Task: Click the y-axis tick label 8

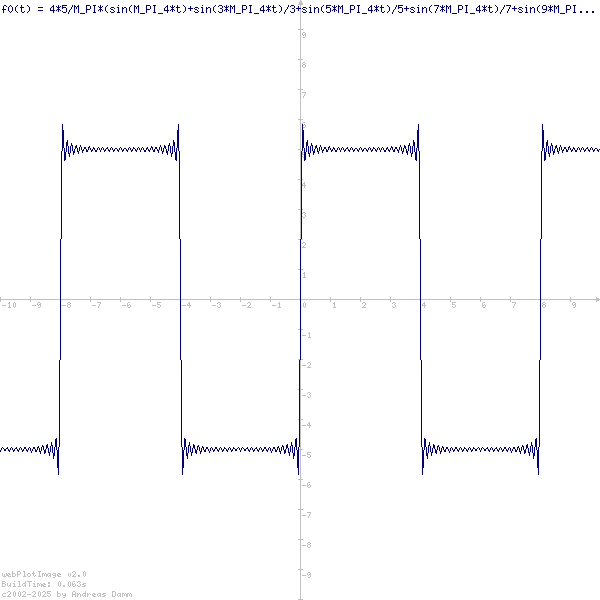Action: tap(304, 65)
